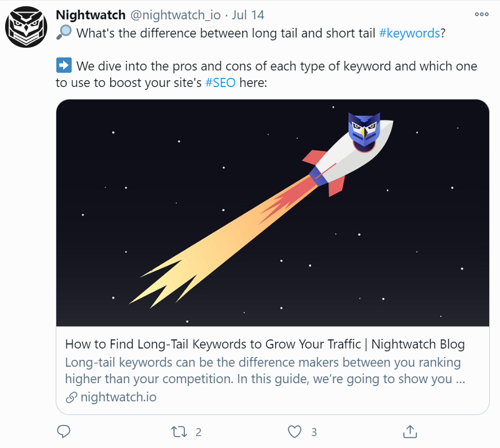Click the retweet count of 2
The image size is (500, 448).
tap(199, 432)
